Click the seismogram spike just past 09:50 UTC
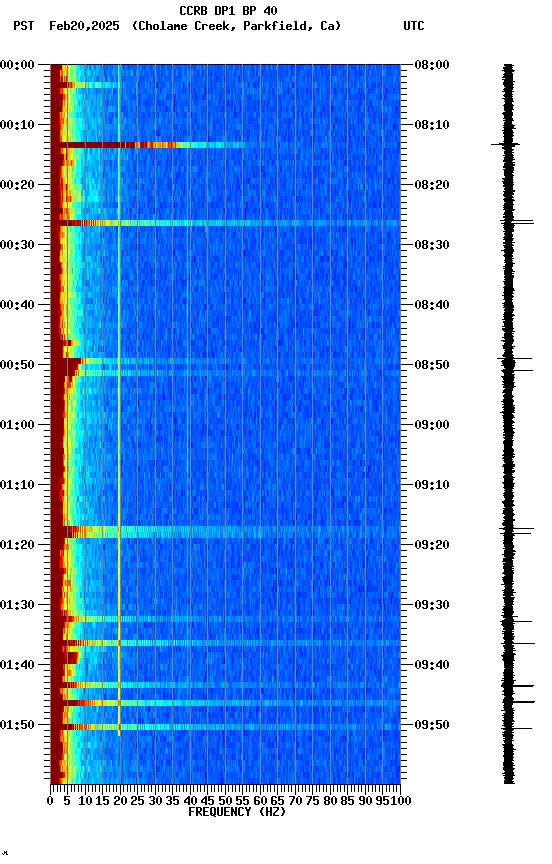The image size is (552, 864). (517, 729)
